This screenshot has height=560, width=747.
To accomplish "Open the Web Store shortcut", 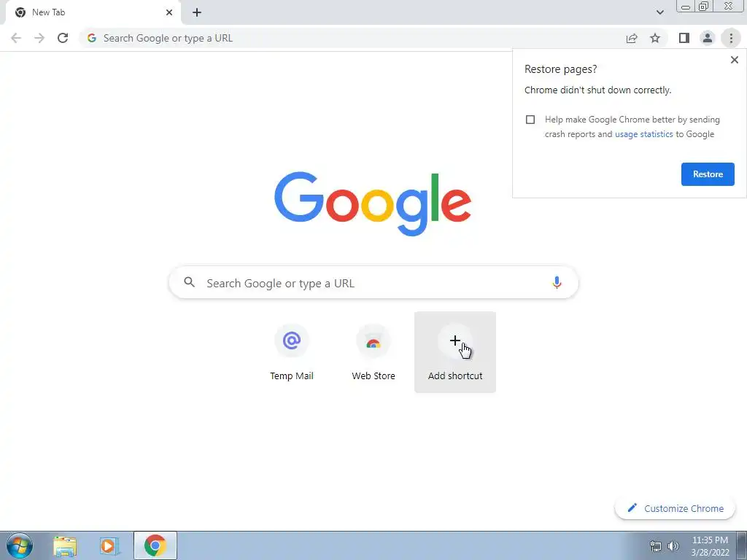I will coord(373,352).
